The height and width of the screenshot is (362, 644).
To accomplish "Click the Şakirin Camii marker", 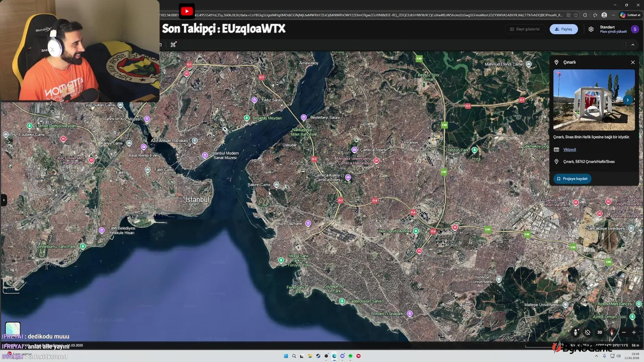I will pyautogui.click(x=276, y=185).
